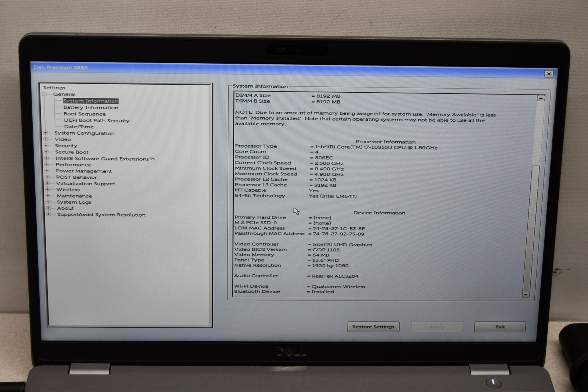Click the Current Clock Speed 2.300 GHz
This screenshot has width=588, height=392.
[329, 163]
